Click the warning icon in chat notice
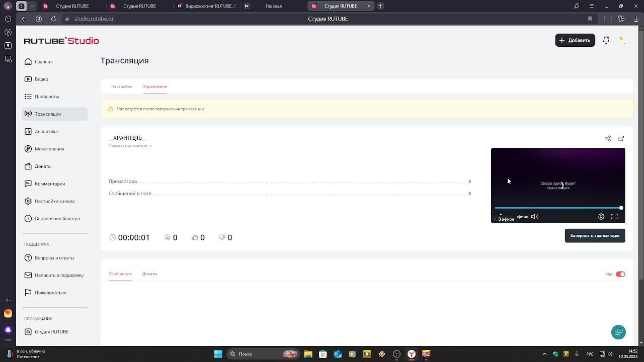644x362 pixels. (110, 109)
